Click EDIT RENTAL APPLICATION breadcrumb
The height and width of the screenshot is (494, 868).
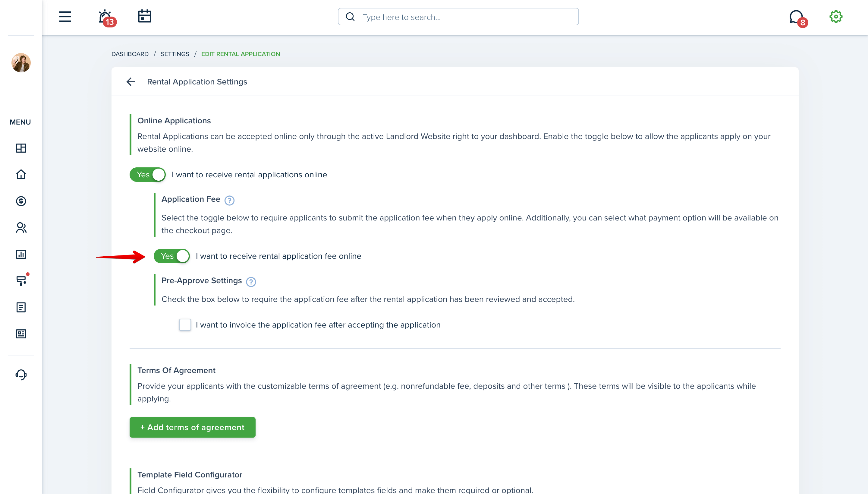tap(241, 54)
